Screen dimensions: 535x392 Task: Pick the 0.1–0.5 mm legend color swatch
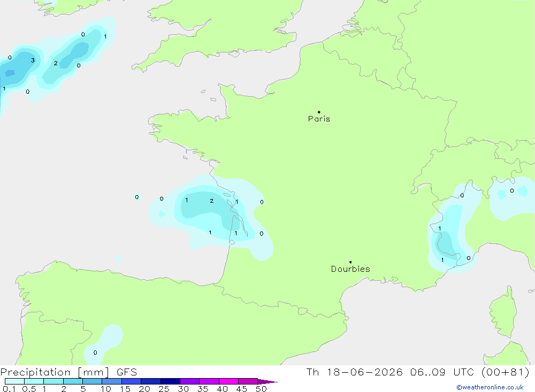click(14, 381)
